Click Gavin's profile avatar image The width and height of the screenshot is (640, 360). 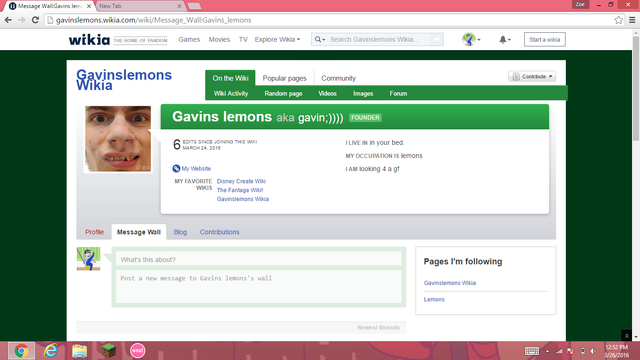tap(118, 139)
